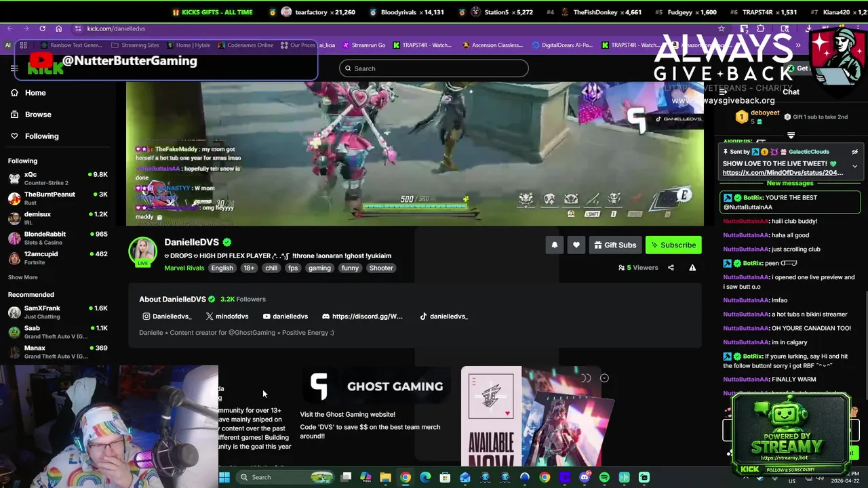
Task: Click the share icon next to Viewers
Action: tap(671, 268)
